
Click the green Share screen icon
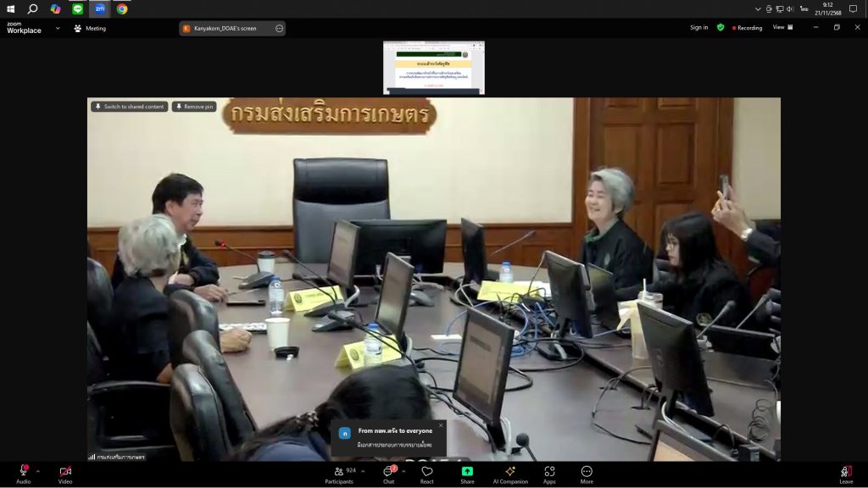coord(467,472)
